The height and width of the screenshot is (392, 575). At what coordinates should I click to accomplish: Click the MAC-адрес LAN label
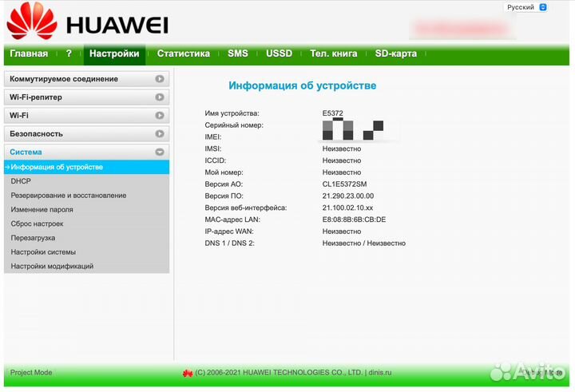232,220
